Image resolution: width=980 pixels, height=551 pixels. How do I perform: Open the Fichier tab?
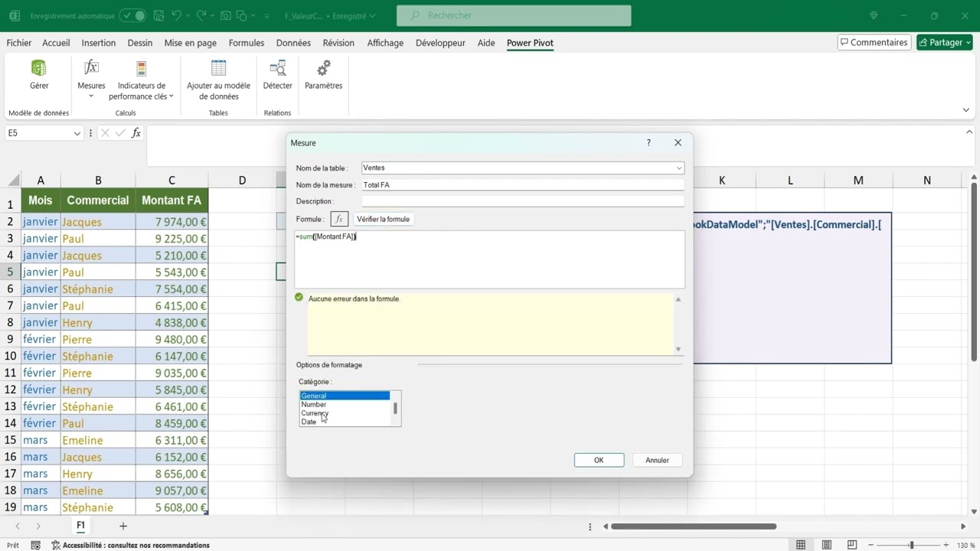click(x=19, y=43)
